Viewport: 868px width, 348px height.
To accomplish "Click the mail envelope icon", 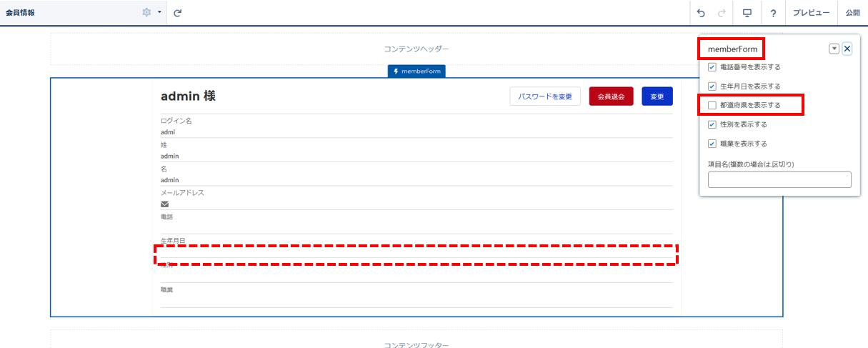I will (165, 204).
